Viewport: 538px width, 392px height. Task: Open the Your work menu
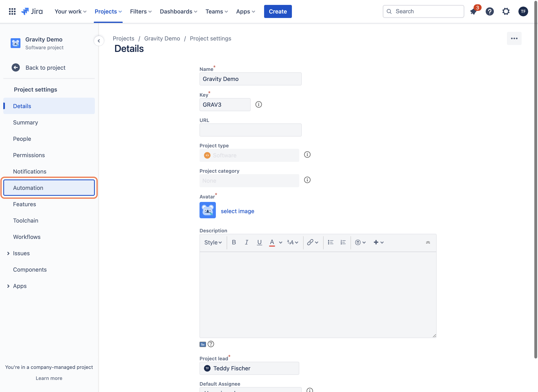point(71,11)
